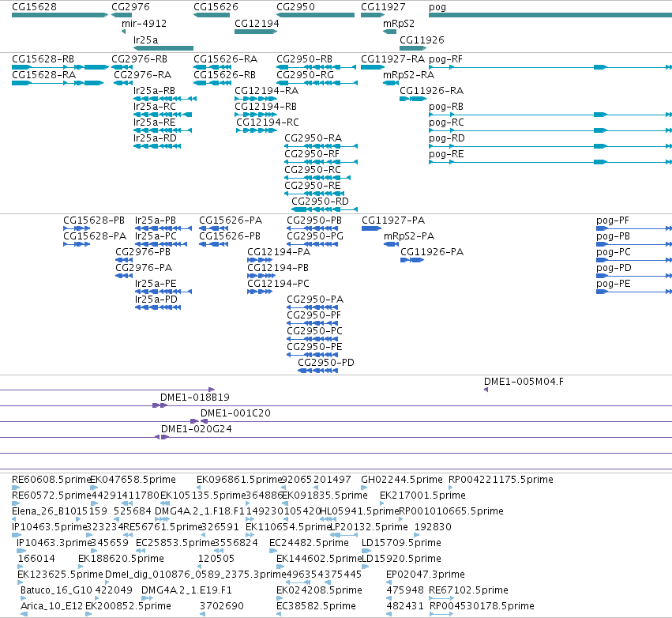Select the pog gene bar in the gene track
Viewport: 672px width, 618px height.
(x=550, y=15)
